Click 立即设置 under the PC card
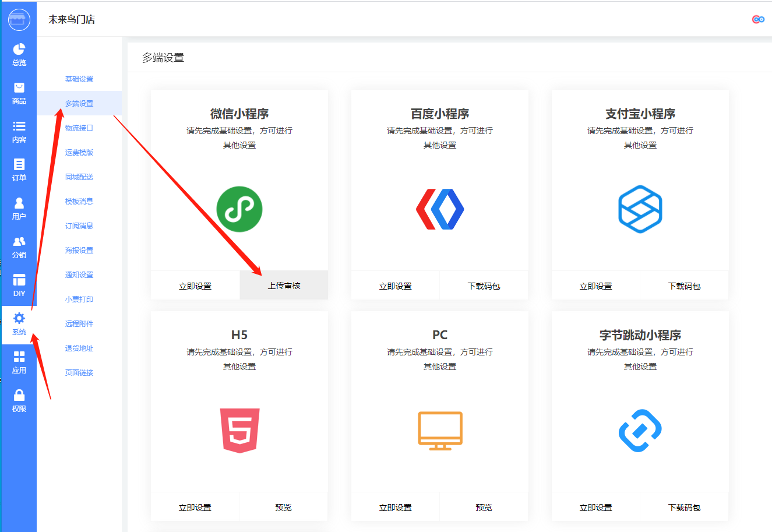The image size is (772, 532). pyautogui.click(x=396, y=507)
